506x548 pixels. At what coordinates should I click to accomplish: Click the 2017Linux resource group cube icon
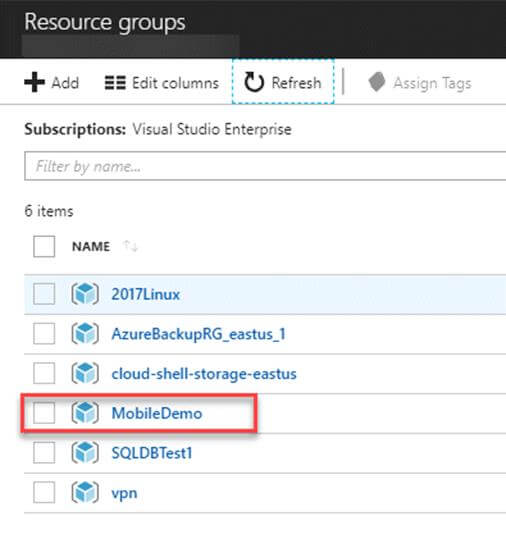(85, 294)
